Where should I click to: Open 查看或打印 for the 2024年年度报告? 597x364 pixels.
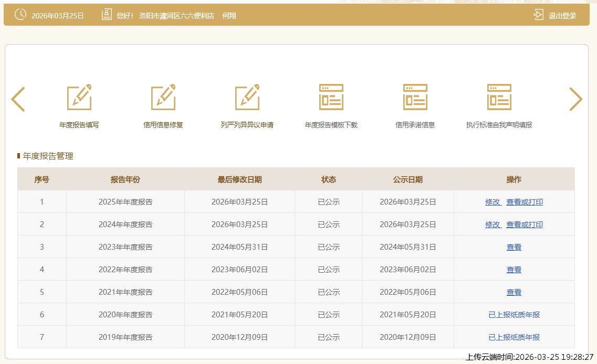[525, 224]
